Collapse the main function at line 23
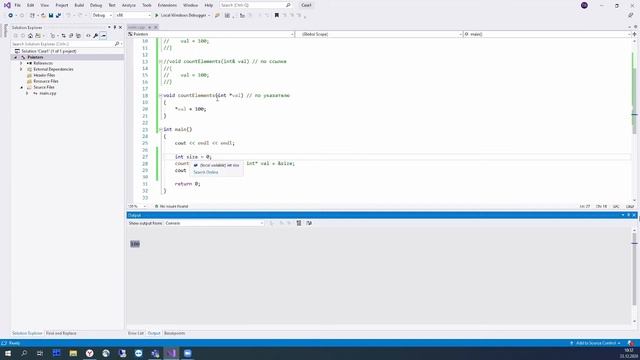Screen dimensions: 640x360 tap(161, 129)
